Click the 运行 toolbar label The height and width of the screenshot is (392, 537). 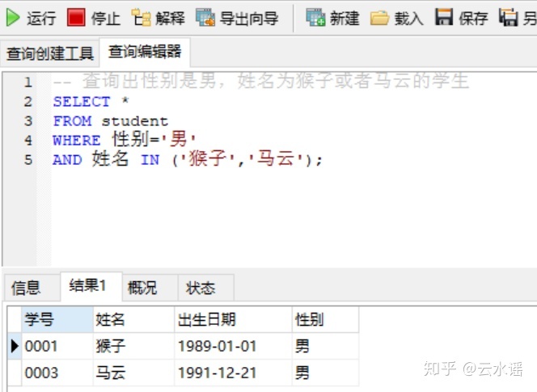(41, 18)
